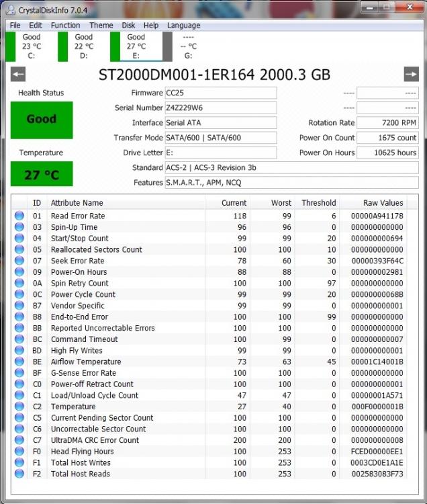Click status orb for Power Cycle Count
Viewport: 427px width, 504px height.
click(19, 294)
